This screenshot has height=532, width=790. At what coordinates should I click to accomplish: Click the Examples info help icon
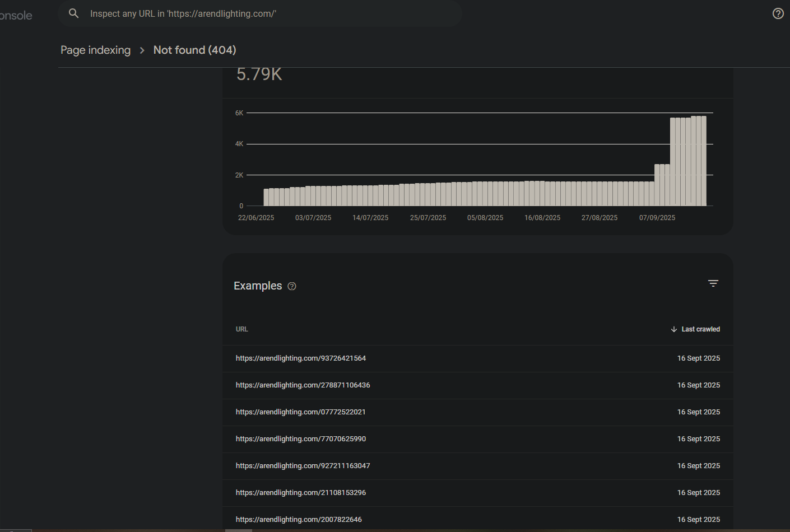[x=292, y=286]
